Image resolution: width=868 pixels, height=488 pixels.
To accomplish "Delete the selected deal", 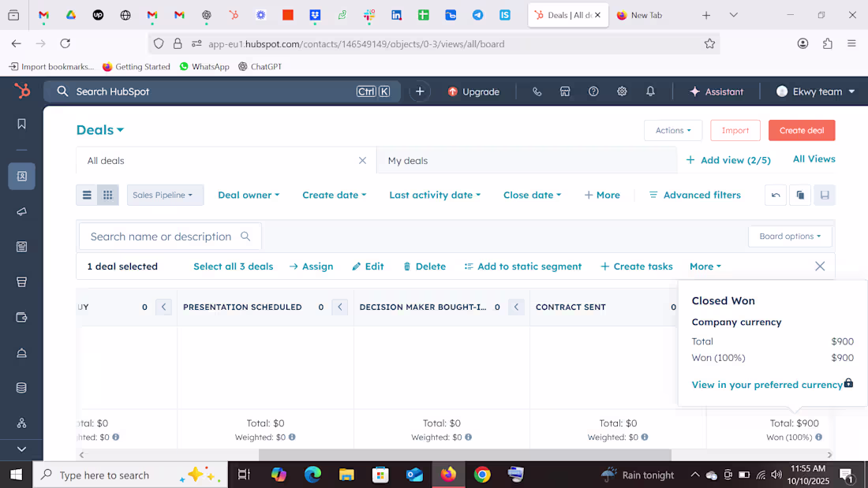I will point(424,266).
